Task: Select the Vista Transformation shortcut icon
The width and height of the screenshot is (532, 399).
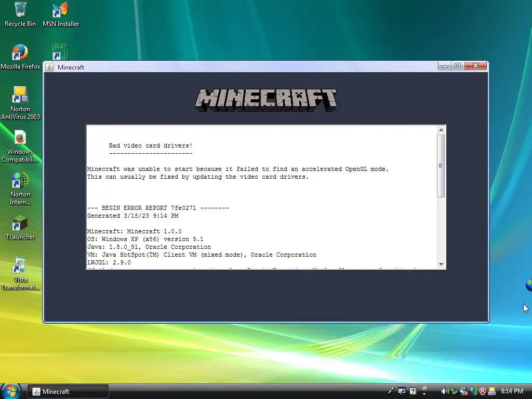Action: (x=20, y=274)
